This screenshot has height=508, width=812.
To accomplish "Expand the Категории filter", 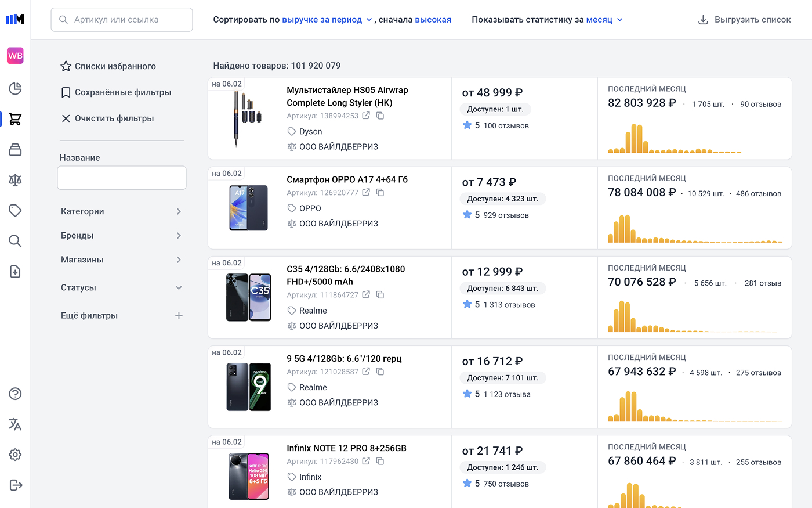I will 121,211.
